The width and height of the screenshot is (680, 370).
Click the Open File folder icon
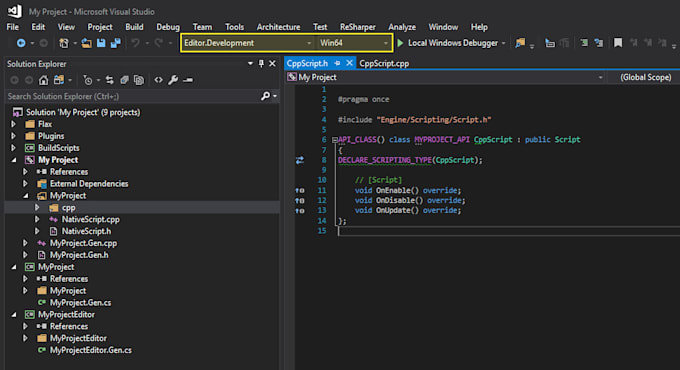click(87, 43)
